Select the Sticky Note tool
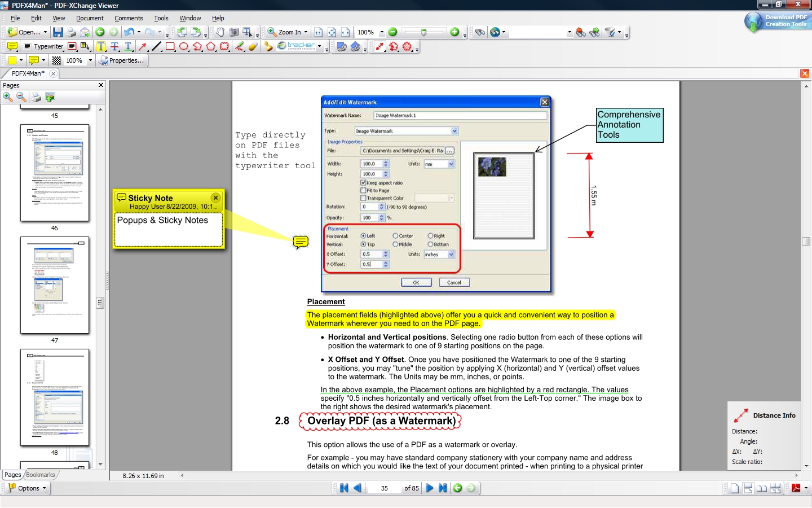812x508 pixels. point(12,46)
